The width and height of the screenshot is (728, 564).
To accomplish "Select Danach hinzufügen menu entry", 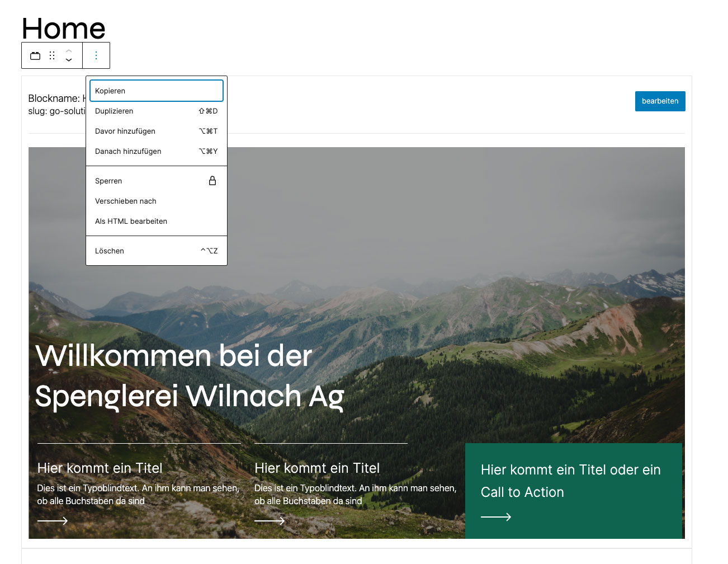I will tap(157, 151).
